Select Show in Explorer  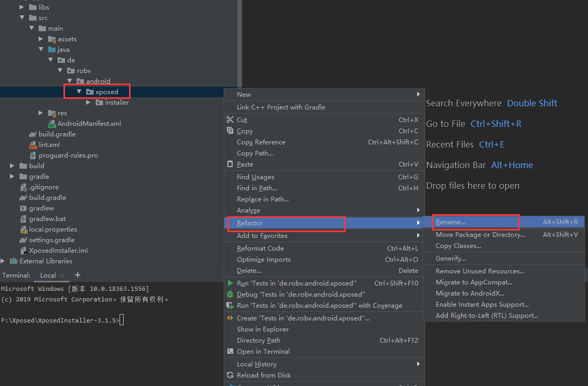324,329
